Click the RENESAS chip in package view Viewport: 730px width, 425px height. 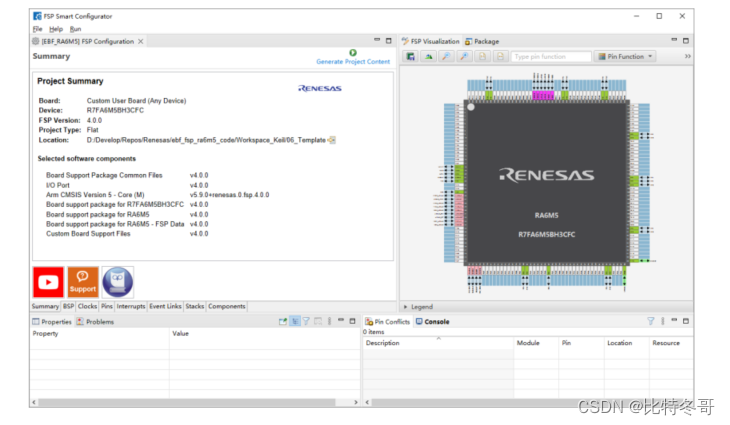tap(547, 183)
